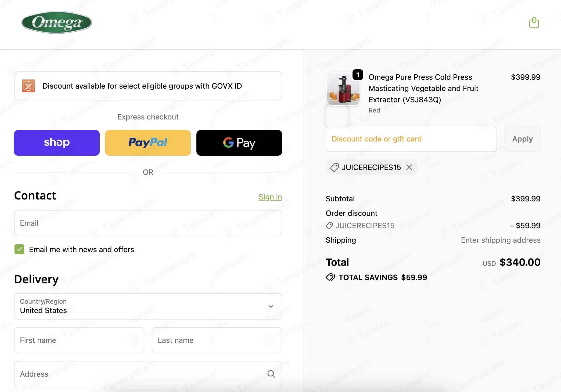
Task: Click the item quantity badge
Action: pos(358,75)
